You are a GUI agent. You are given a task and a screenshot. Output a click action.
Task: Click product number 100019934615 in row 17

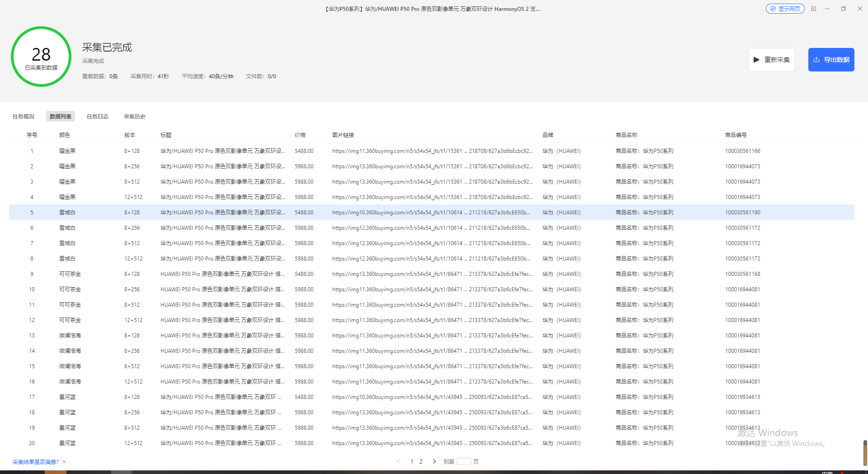pos(743,397)
